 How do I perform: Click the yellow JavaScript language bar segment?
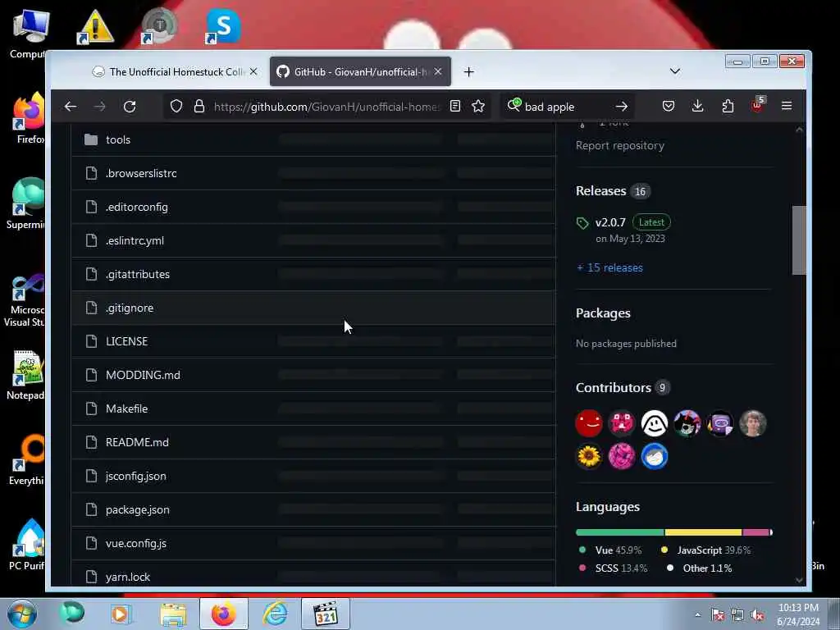pyautogui.click(x=703, y=532)
